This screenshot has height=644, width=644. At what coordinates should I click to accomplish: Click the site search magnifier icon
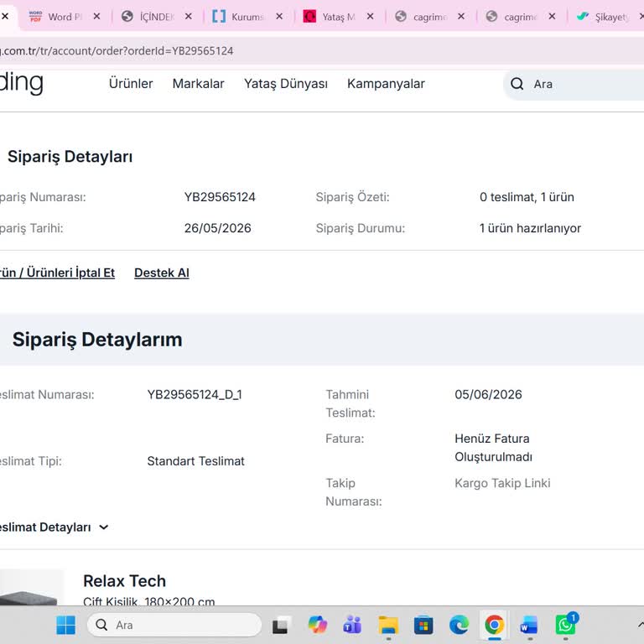tap(517, 84)
